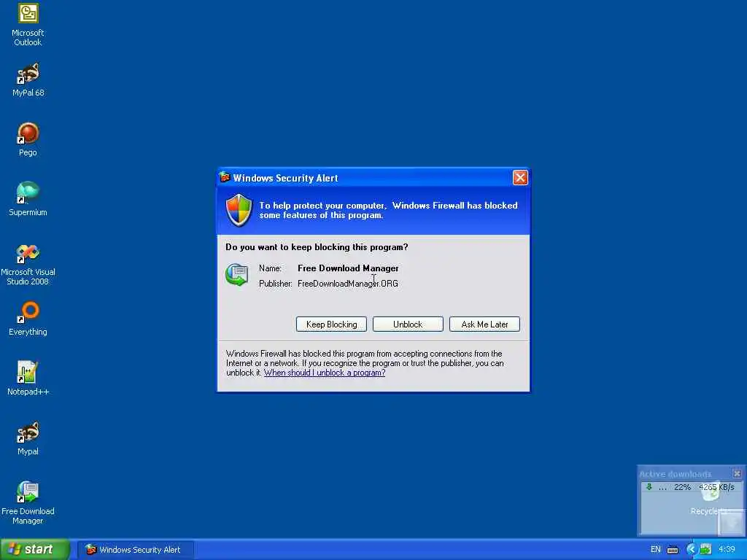Click the keyboard icon in the language bar
747x560 pixels.
pyautogui.click(x=673, y=550)
